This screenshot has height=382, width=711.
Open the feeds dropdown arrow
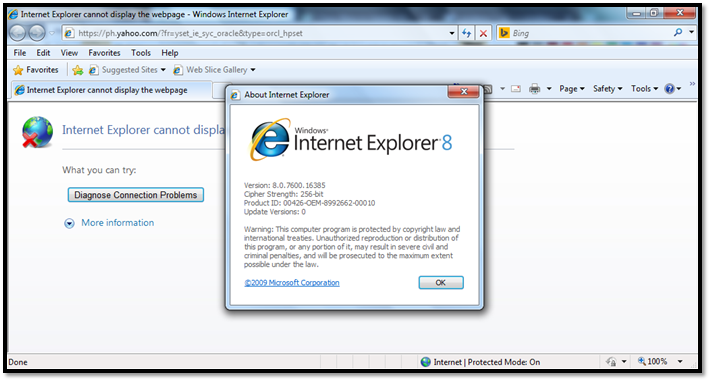pos(502,89)
